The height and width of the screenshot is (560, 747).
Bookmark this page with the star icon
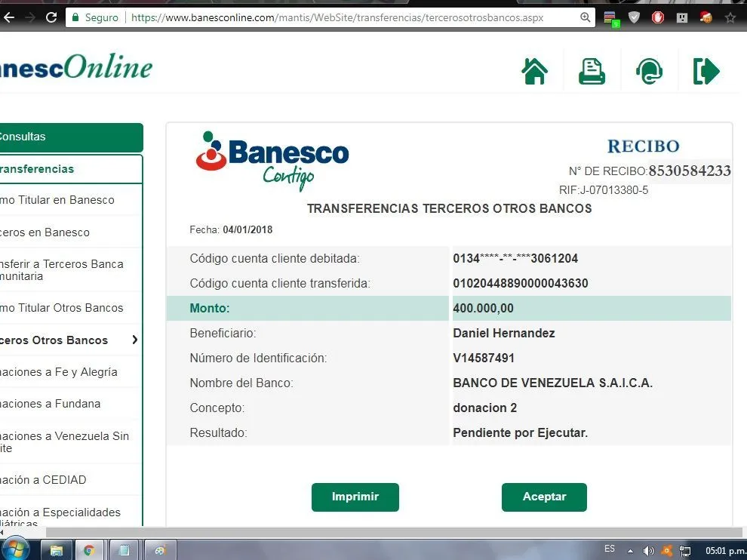pyautogui.click(x=730, y=17)
